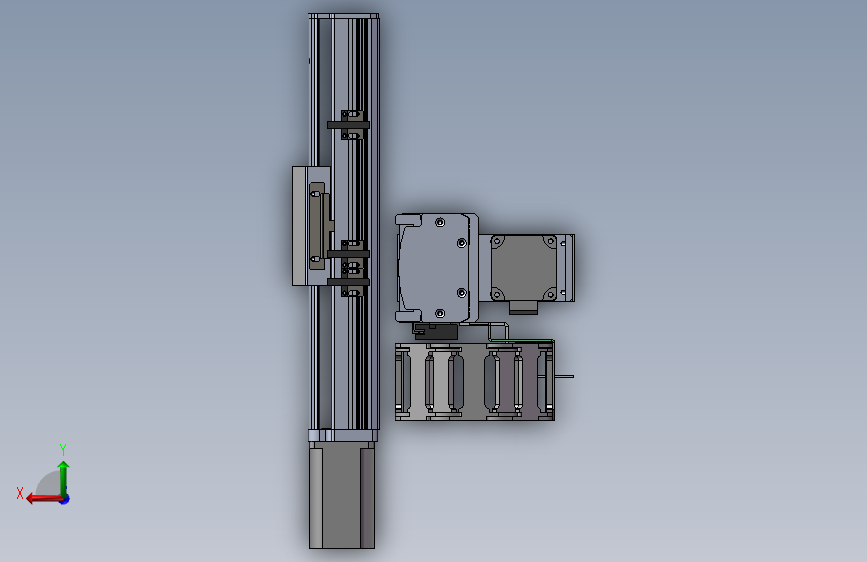Screen dimensions: 867x562
Task: Select the topmost sensor bracket on the rail
Action: pos(349,125)
